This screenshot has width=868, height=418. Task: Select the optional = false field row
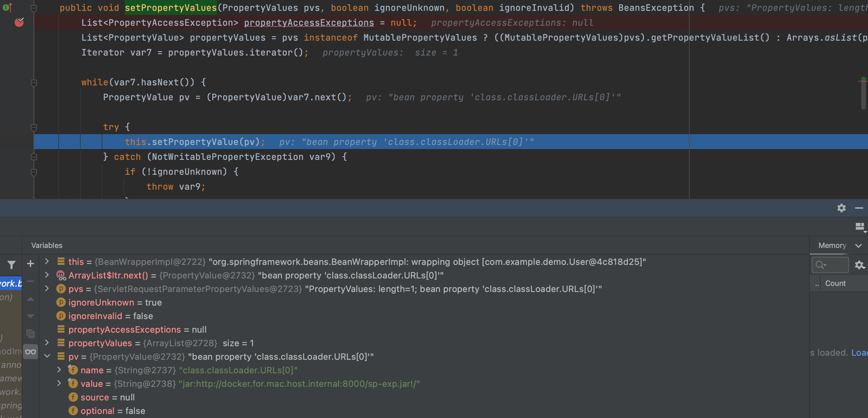click(x=424, y=411)
